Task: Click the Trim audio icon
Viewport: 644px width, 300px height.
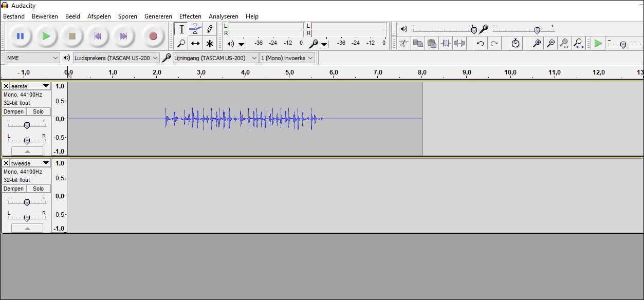Action: 446,43
